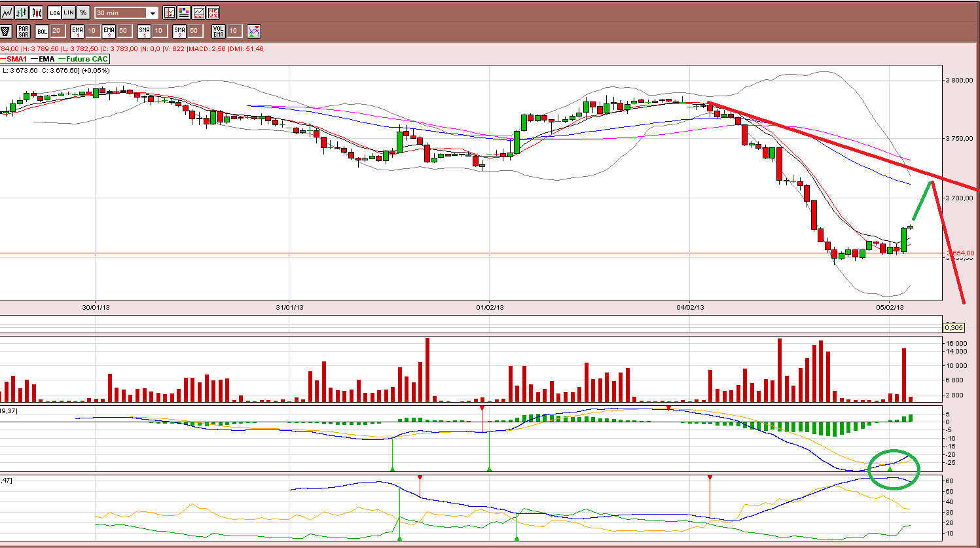Click the 3 750,00 price axis label
980x548 pixels.
959,138
